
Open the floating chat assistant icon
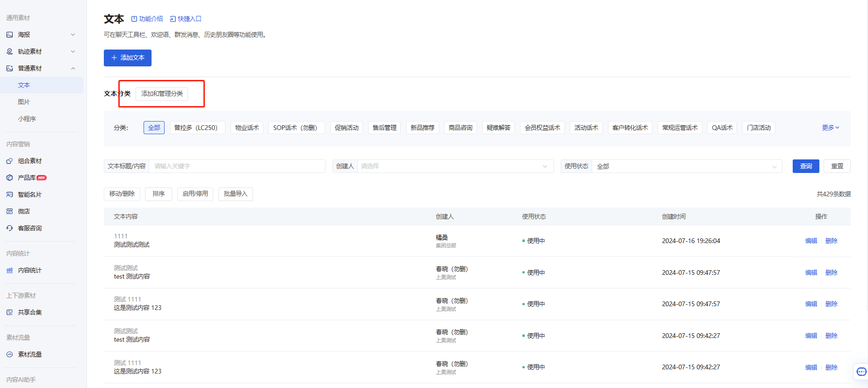tap(861, 372)
